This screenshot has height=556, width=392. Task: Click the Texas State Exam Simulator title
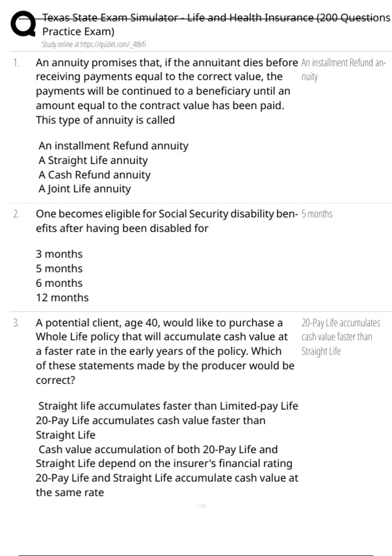(216, 24)
